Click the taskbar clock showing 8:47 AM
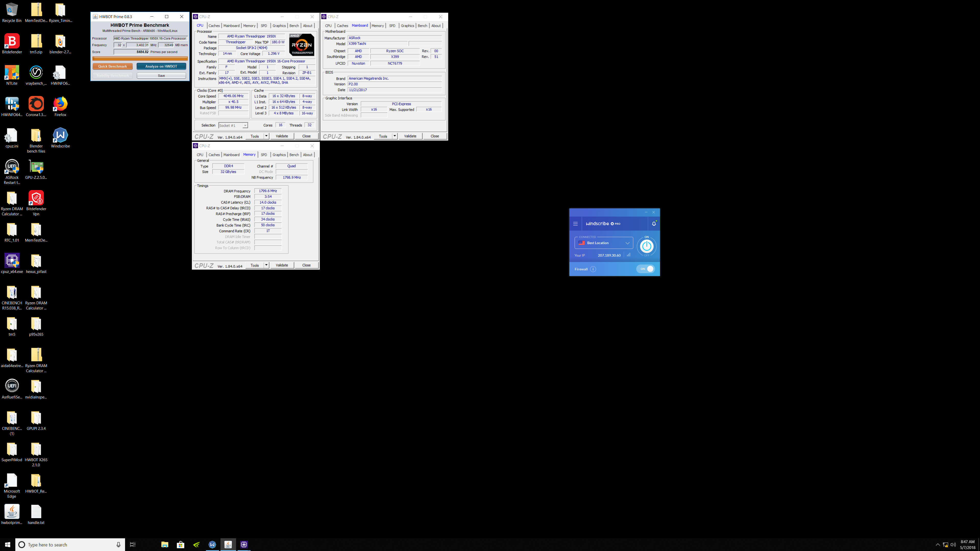 tap(967, 545)
